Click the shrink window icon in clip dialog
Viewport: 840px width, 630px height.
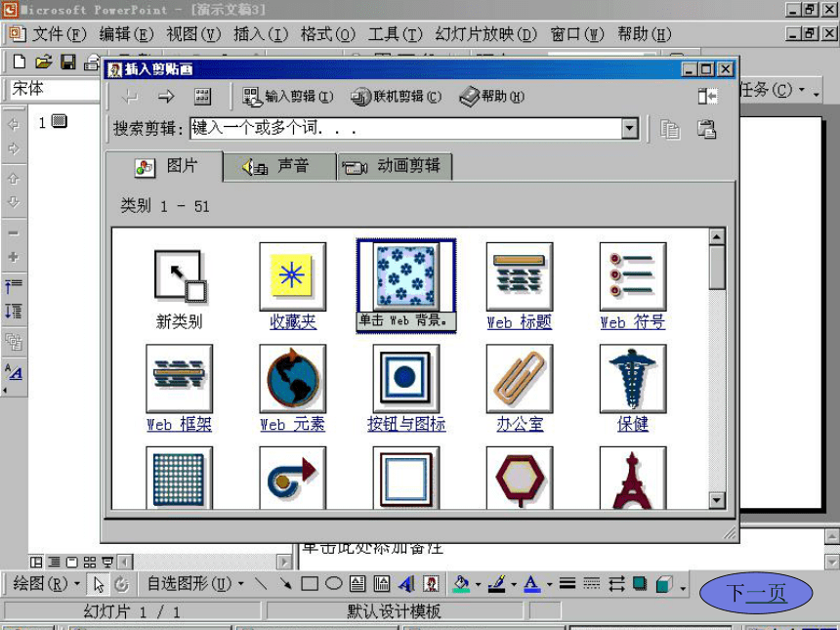708,97
